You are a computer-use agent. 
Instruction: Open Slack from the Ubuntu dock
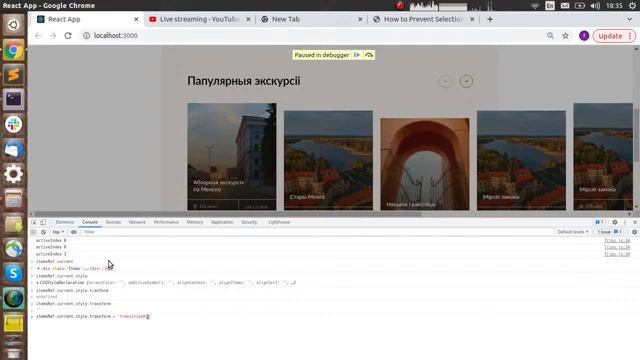tap(13, 124)
